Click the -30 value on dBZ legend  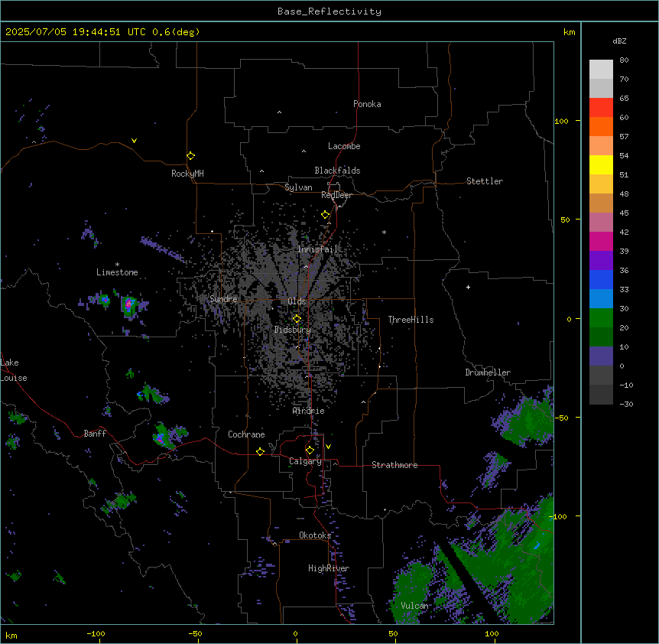(x=626, y=404)
